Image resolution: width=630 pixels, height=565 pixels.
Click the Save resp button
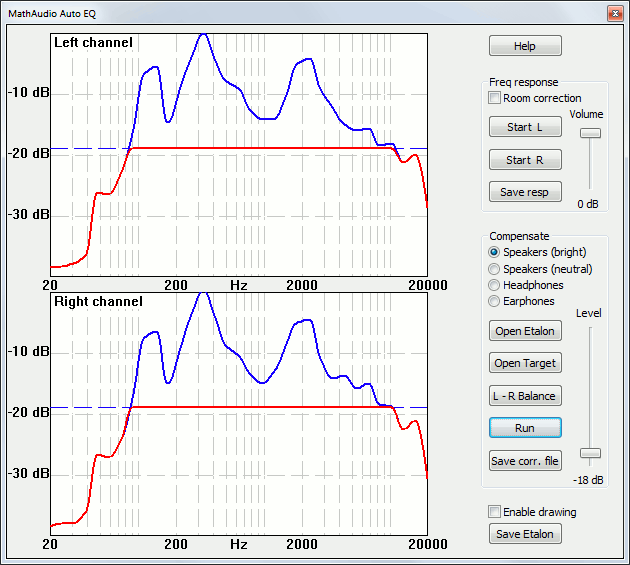click(x=525, y=192)
